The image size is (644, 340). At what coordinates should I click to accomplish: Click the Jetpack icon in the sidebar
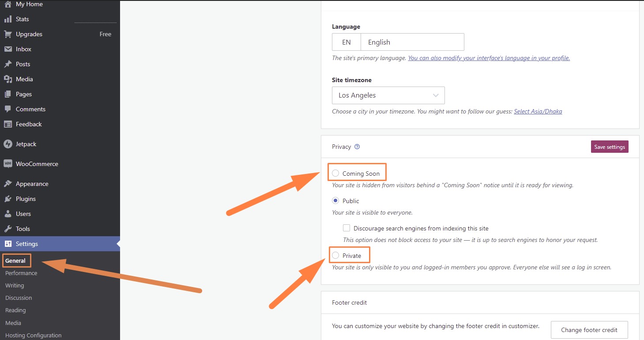pos(9,144)
